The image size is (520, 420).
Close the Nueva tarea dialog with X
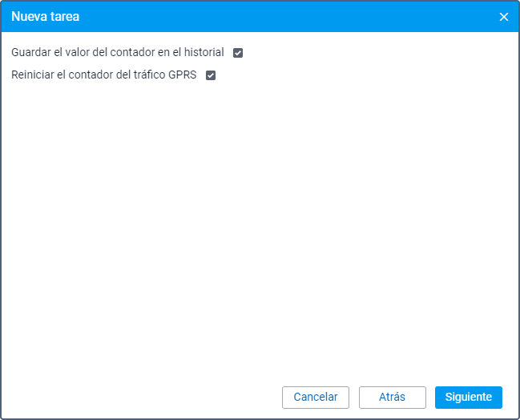tap(504, 17)
